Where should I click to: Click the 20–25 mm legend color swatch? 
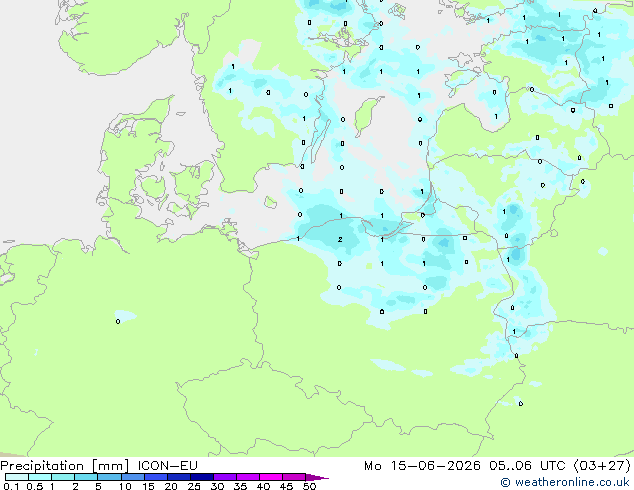pos(178,477)
